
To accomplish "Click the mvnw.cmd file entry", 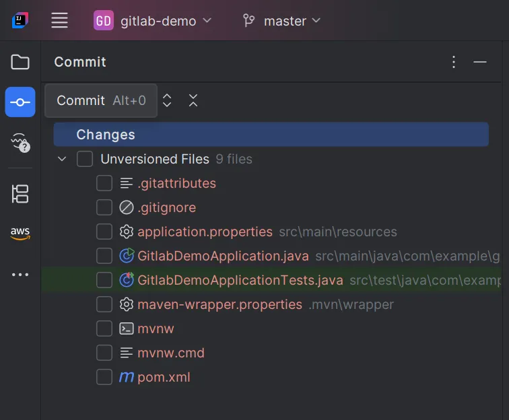I will tap(170, 353).
